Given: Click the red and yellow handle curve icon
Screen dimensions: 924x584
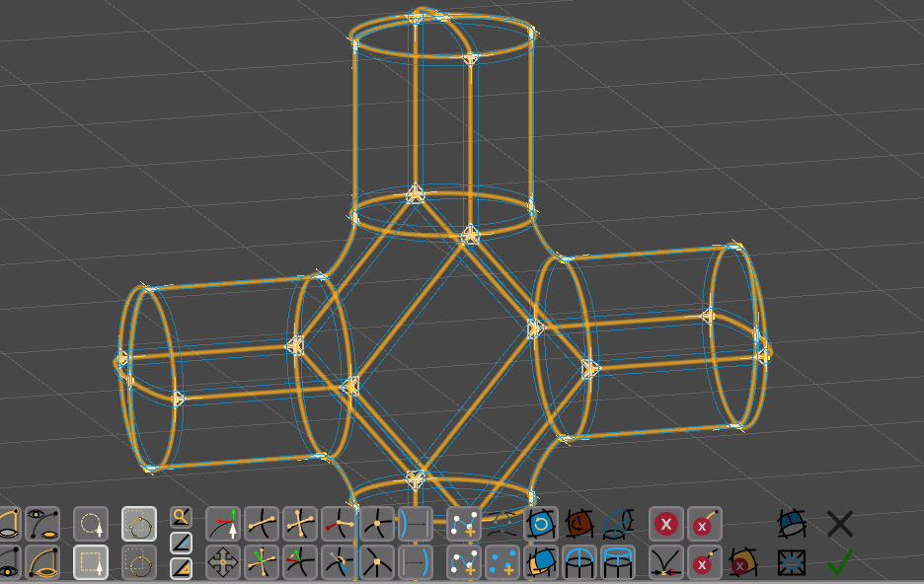Looking at the screenshot, I should 339,524.
